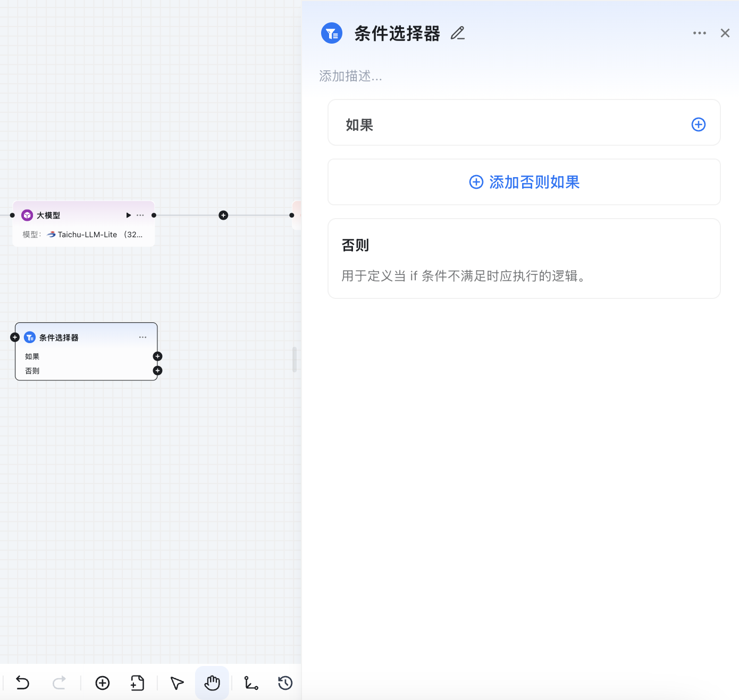Click the 添加描述 description field
Image resolution: width=739 pixels, height=700 pixels.
pos(350,76)
